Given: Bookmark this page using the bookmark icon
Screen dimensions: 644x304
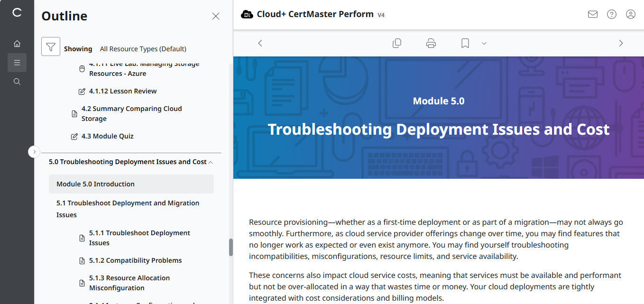Looking at the screenshot, I should (464, 43).
